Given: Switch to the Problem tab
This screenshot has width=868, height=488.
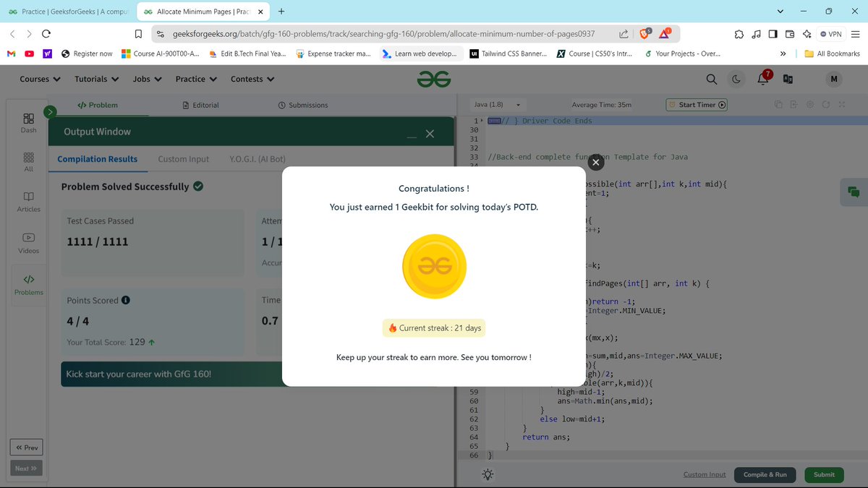Looking at the screenshot, I should [x=98, y=105].
